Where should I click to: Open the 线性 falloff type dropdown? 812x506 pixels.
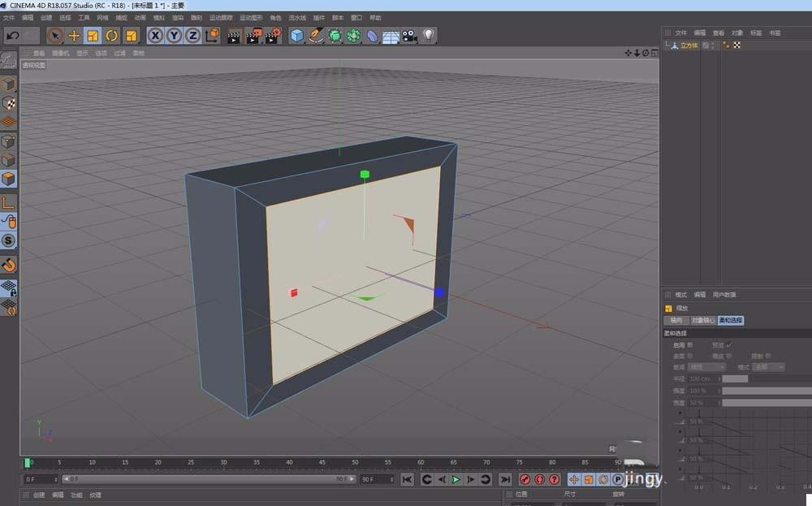(x=706, y=367)
